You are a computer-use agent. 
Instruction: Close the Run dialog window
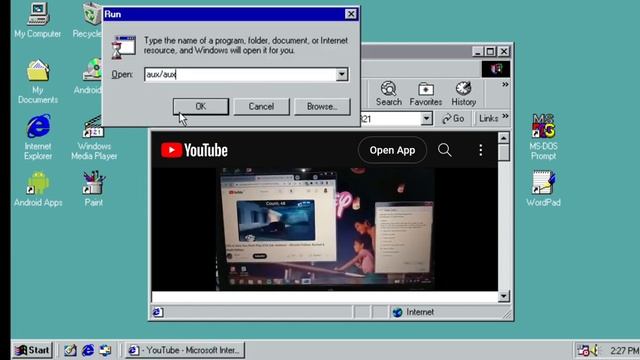point(351,14)
